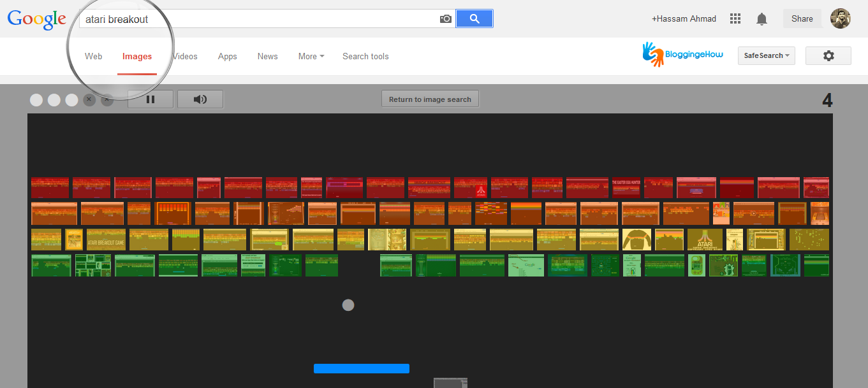Open Search tools

pos(365,56)
